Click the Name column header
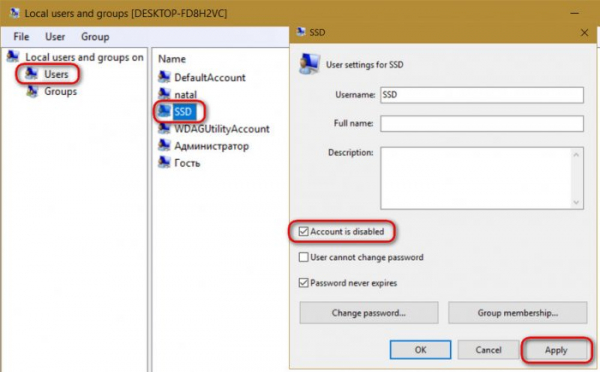The height and width of the screenshot is (372, 600). coord(172,59)
